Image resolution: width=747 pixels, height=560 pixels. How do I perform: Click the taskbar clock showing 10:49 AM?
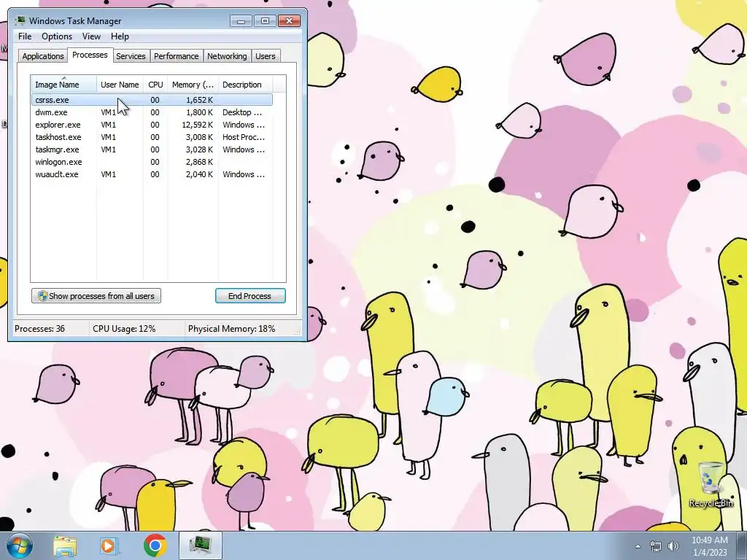click(709, 546)
